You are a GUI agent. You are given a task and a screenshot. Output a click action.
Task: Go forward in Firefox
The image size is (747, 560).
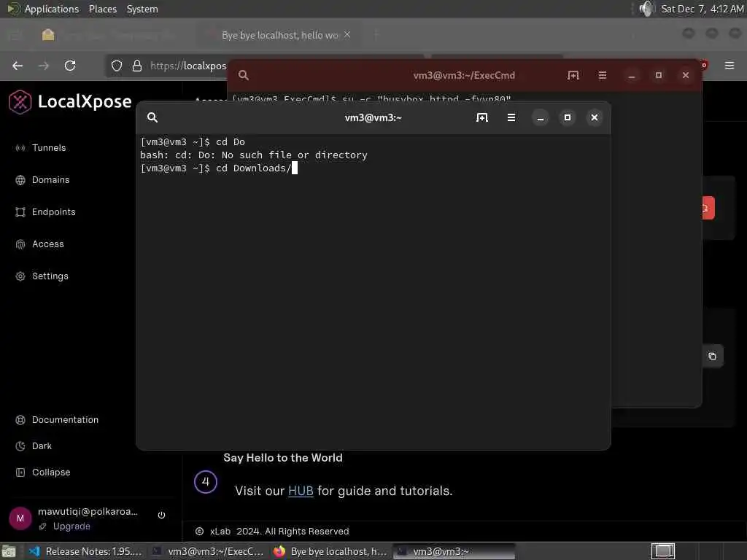(44, 66)
